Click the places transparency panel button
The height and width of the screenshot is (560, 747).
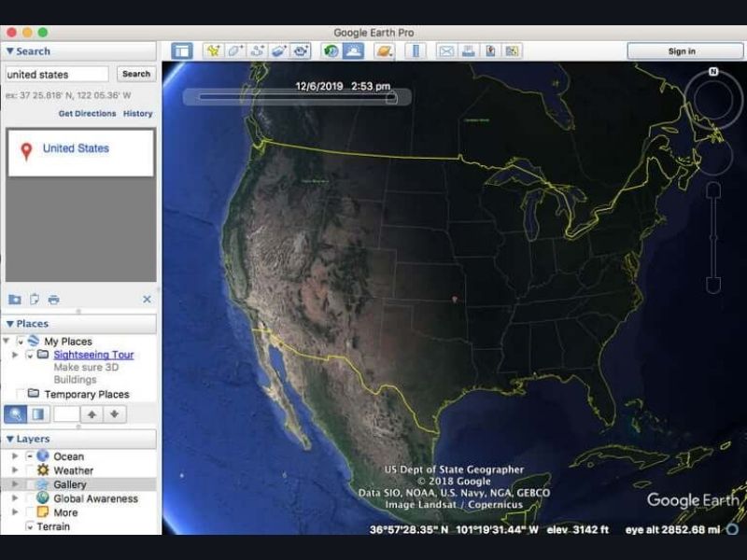38,414
